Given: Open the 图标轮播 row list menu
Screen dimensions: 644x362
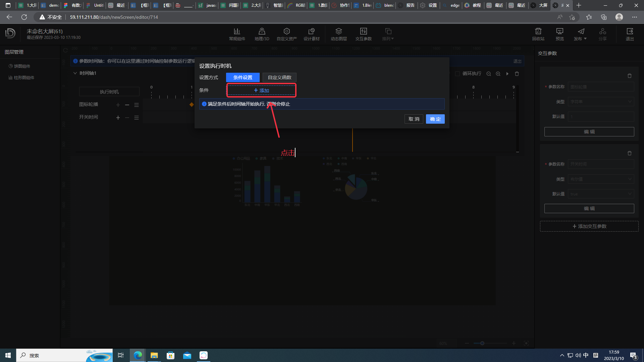Looking at the screenshot, I should pos(137,105).
